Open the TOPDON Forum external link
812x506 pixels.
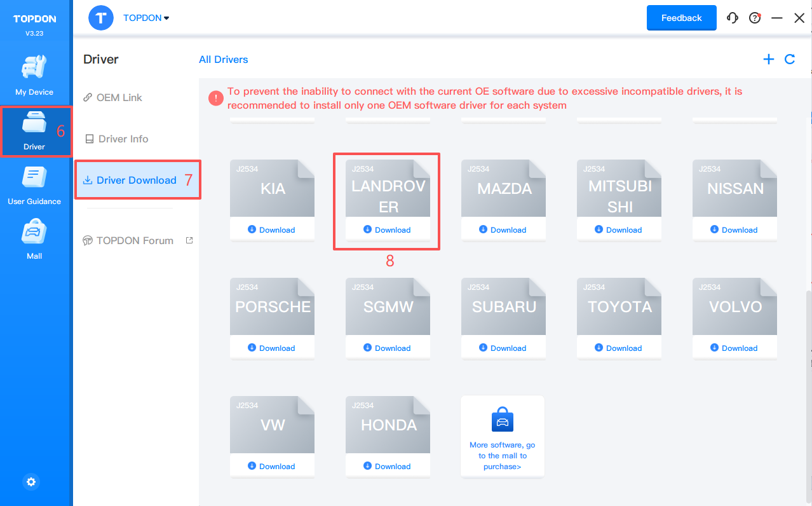tap(135, 240)
